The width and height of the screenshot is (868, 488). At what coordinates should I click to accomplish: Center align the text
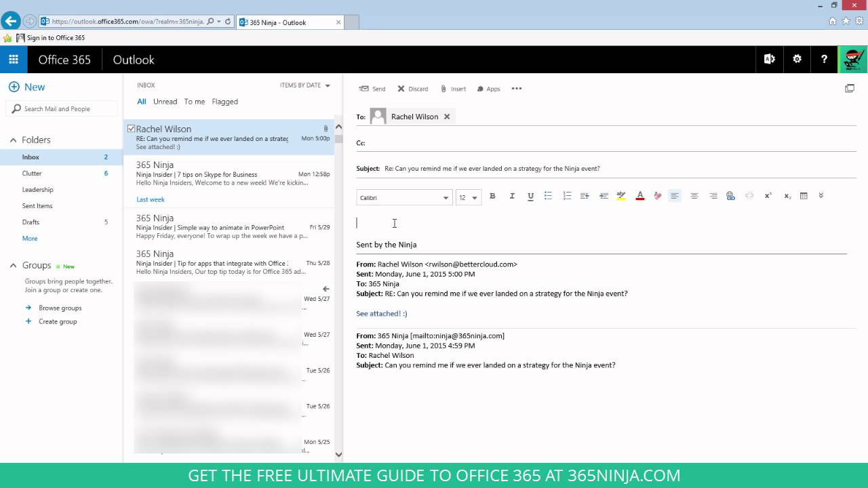[694, 196]
